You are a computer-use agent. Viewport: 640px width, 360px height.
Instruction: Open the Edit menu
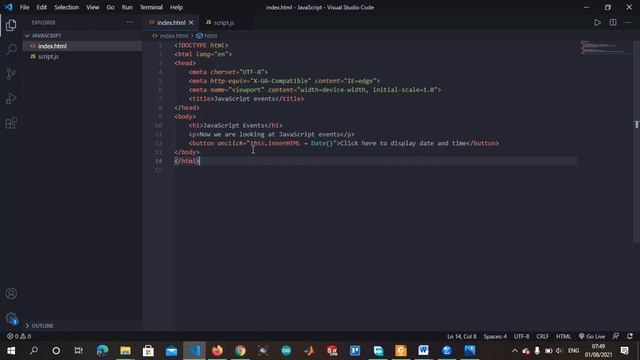click(42, 7)
